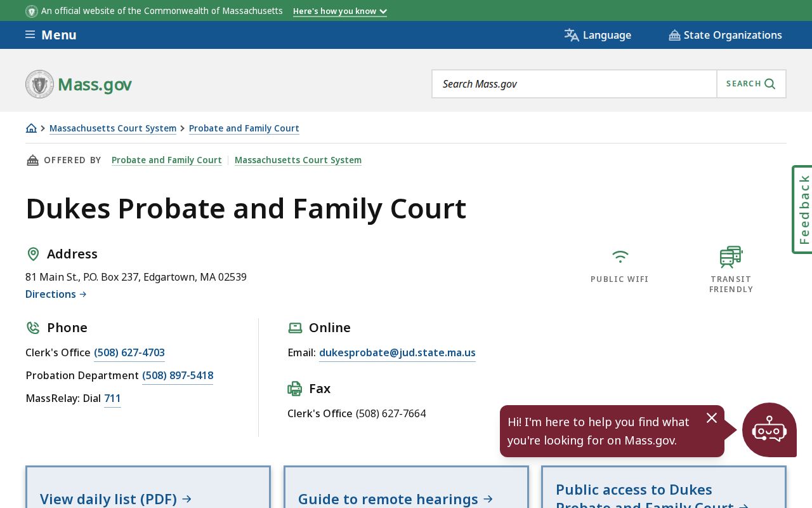This screenshot has width=812, height=508.
Task: Click the Public WiFi icon
Action: point(620,257)
